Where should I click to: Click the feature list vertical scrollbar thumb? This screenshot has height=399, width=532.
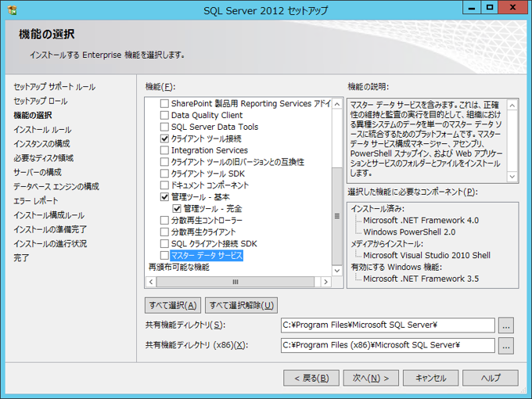click(337, 216)
